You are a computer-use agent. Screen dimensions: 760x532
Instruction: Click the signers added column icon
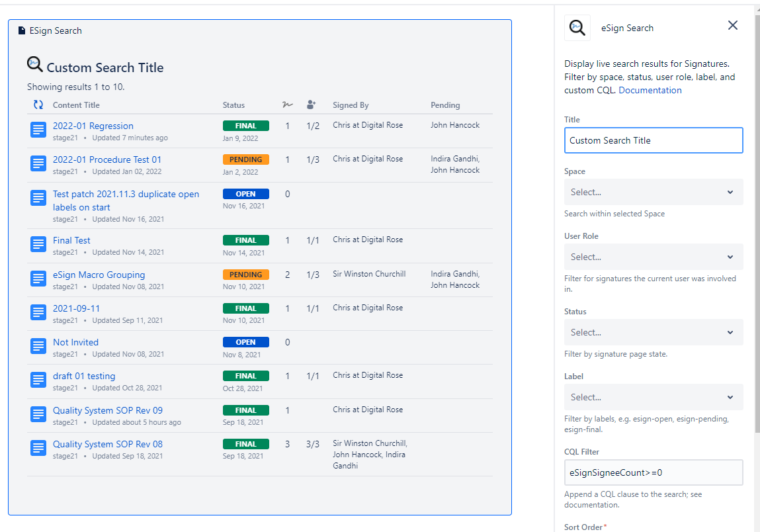click(312, 105)
